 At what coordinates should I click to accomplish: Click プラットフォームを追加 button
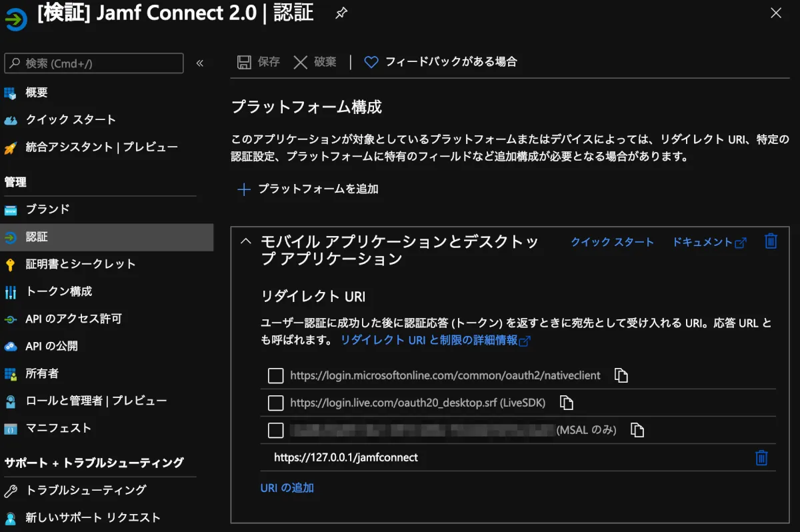[x=308, y=189]
